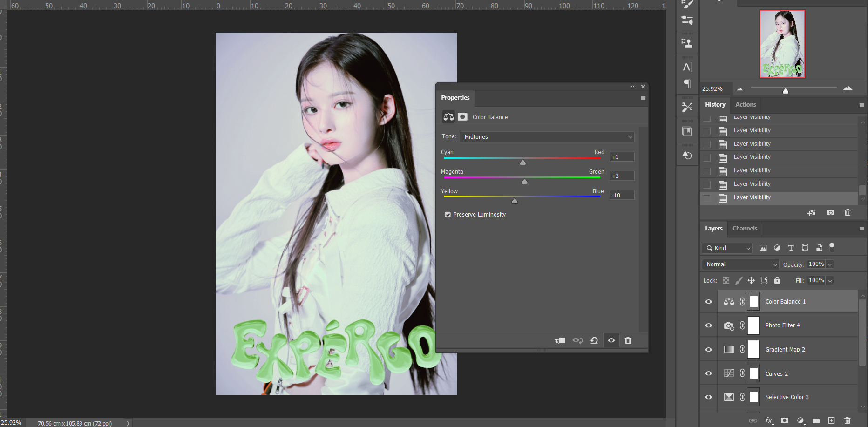Click the Magenta-Green slider handle
This screenshot has width=868, height=427.
click(525, 181)
